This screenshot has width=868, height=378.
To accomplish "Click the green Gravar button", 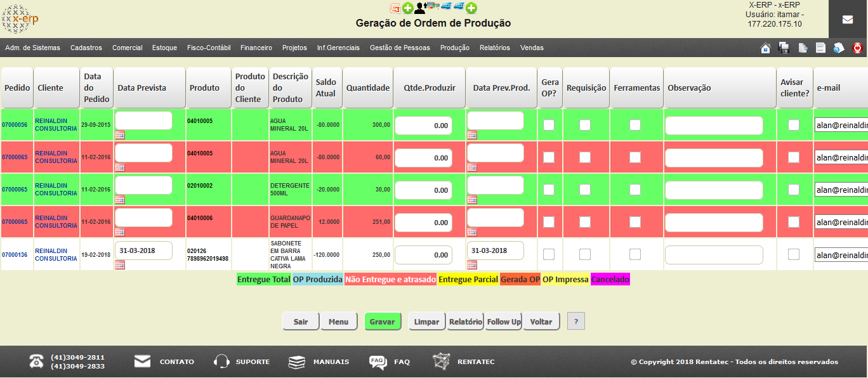I will tap(383, 322).
